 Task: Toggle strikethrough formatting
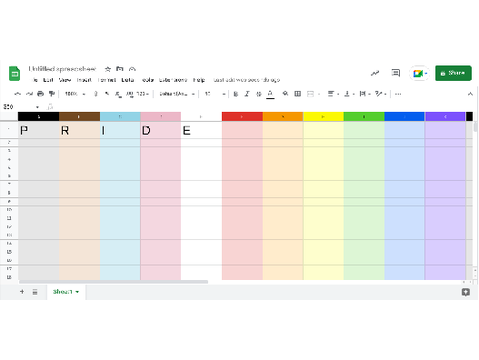pos(258,94)
